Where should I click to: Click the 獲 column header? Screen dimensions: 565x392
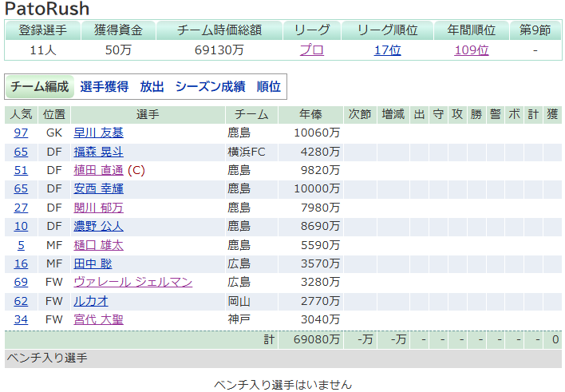(x=552, y=115)
